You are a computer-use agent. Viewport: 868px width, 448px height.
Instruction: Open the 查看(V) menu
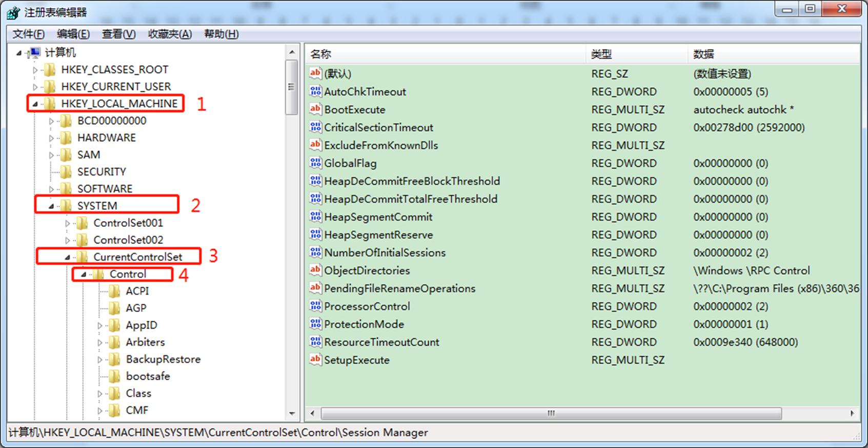[118, 34]
